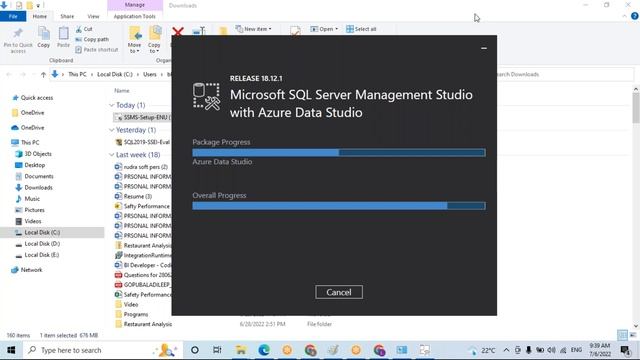The image size is (640, 360).
Task: Open the New item dropdown
Action: (x=253, y=29)
